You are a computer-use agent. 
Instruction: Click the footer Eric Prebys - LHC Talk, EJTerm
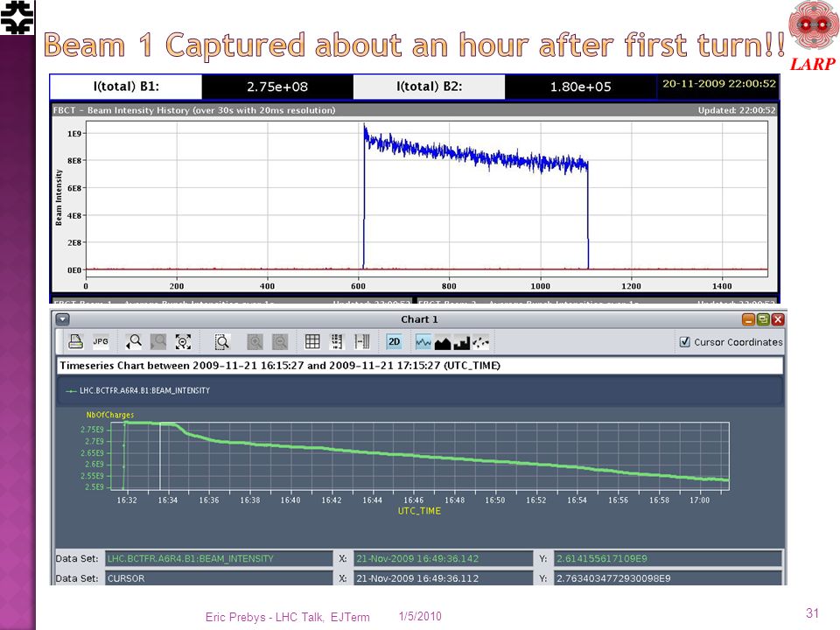(288, 617)
